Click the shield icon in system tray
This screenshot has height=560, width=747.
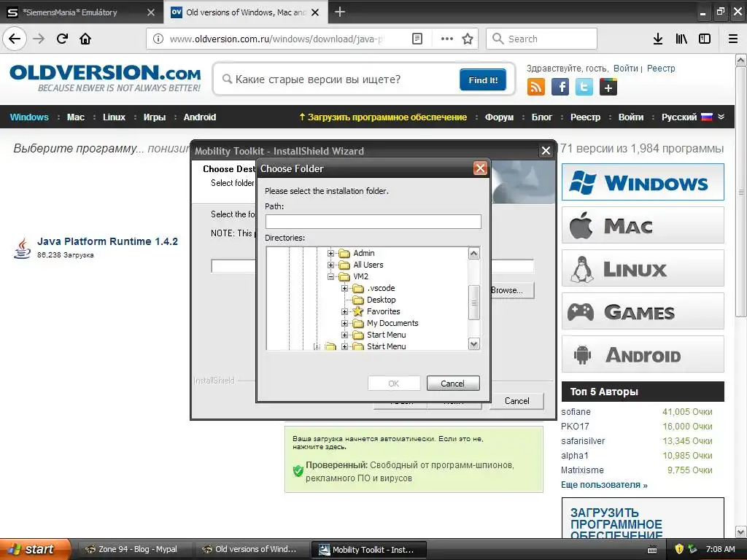(679, 549)
